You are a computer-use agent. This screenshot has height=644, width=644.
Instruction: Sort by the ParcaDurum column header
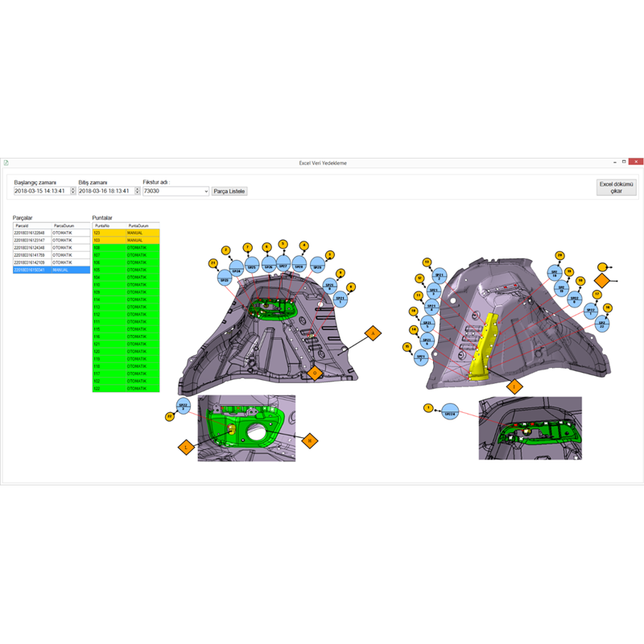point(71,225)
